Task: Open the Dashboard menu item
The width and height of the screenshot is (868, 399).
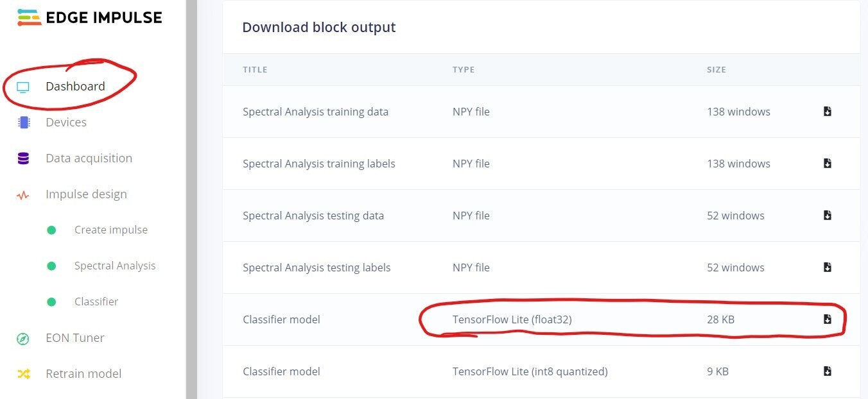Action: pyautogui.click(x=75, y=87)
